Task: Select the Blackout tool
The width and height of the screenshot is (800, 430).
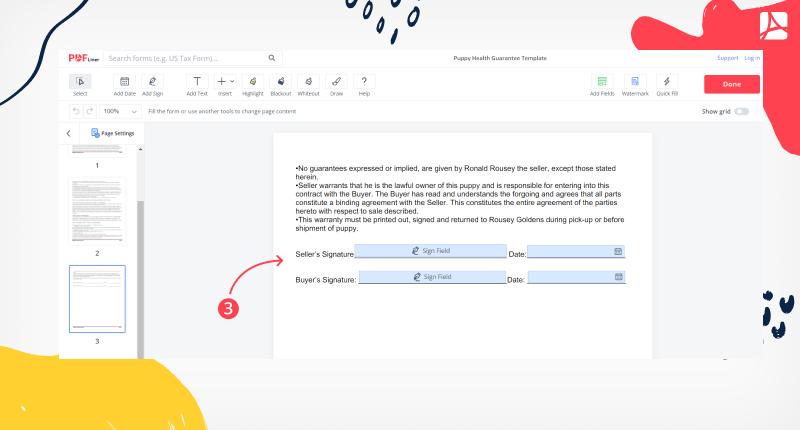Action: pos(281,84)
